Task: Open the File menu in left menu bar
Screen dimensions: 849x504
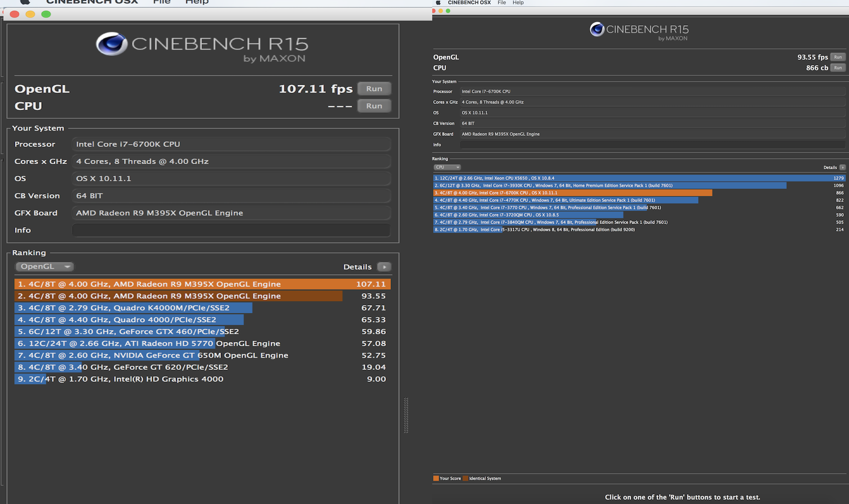Action: [162, 2]
